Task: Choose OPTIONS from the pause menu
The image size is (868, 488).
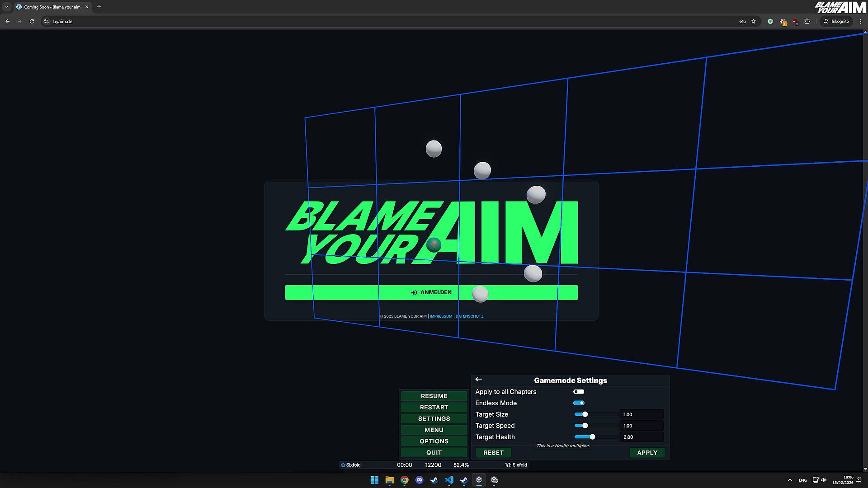Action: point(434,441)
